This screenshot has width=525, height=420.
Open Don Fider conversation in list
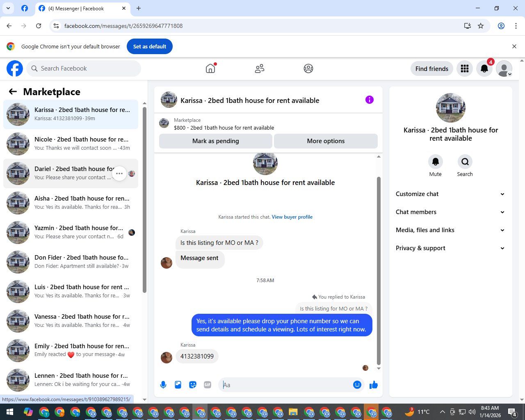[71, 262]
